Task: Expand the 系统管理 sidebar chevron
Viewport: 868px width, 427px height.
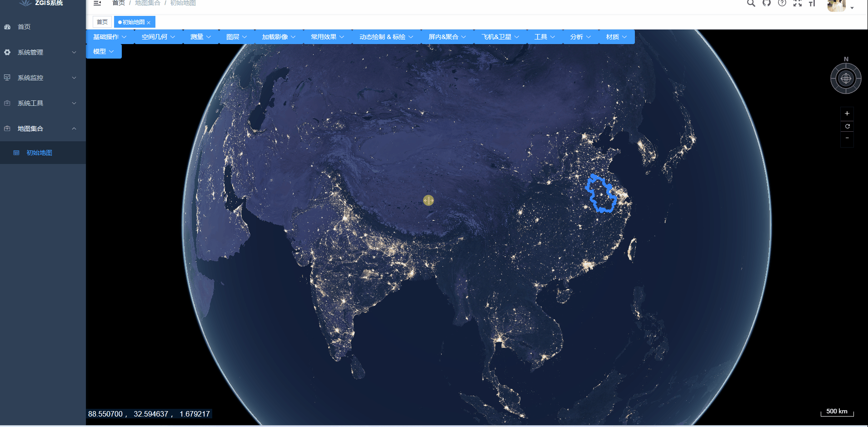Action: (x=74, y=52)
